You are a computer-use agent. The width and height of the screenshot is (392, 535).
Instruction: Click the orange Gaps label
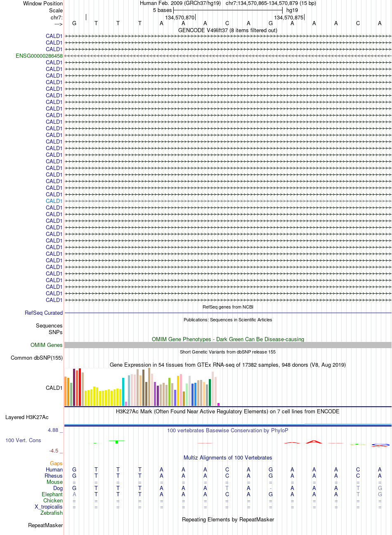point(57,464)
